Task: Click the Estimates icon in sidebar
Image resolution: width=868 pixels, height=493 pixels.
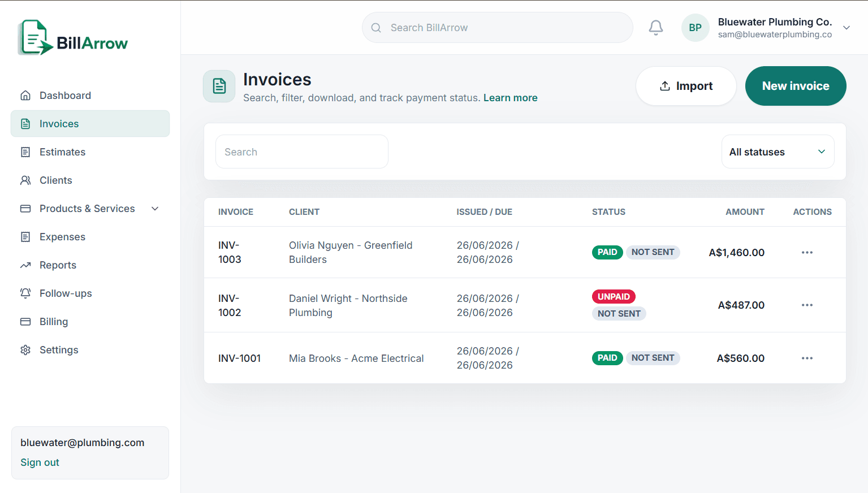Action: [25, 152]
